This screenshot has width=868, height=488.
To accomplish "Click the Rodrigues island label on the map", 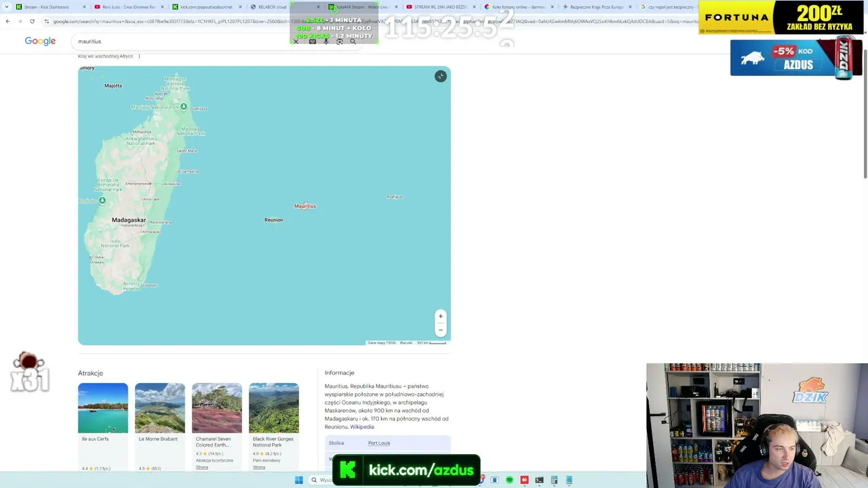I will (395, 197).
